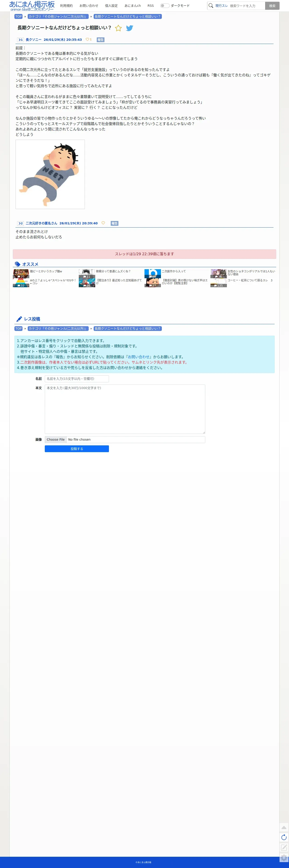Open the top カテゴリ『その他ジャンル』 breadcrumb
This screenshot has width=289, height=868.
coord(58,16)
